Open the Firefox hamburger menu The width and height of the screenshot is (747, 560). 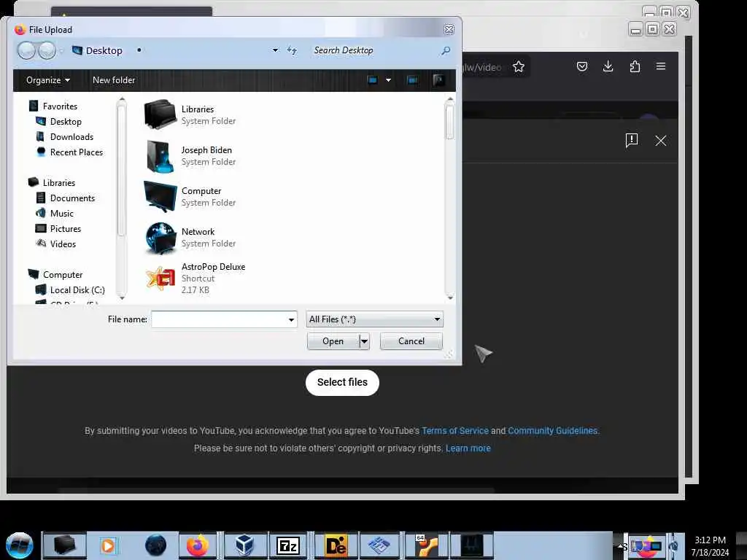pos(661,66)
